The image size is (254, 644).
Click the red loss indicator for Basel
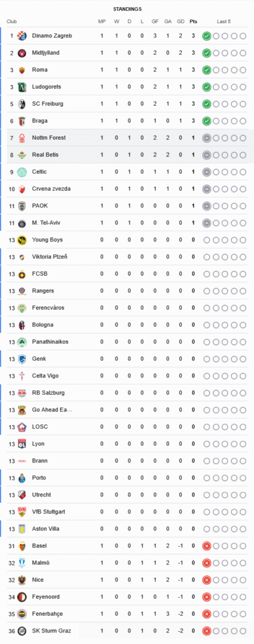[x=207, y=546]
